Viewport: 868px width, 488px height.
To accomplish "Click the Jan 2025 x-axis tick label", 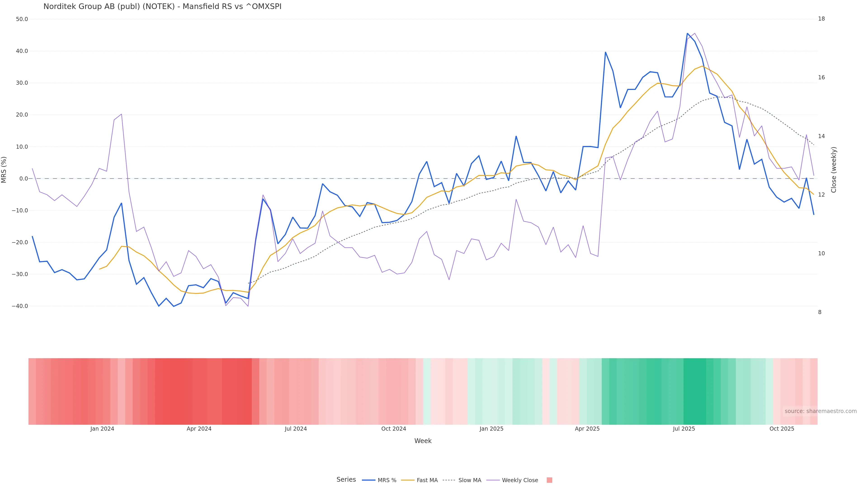I will tap(491, 429).
